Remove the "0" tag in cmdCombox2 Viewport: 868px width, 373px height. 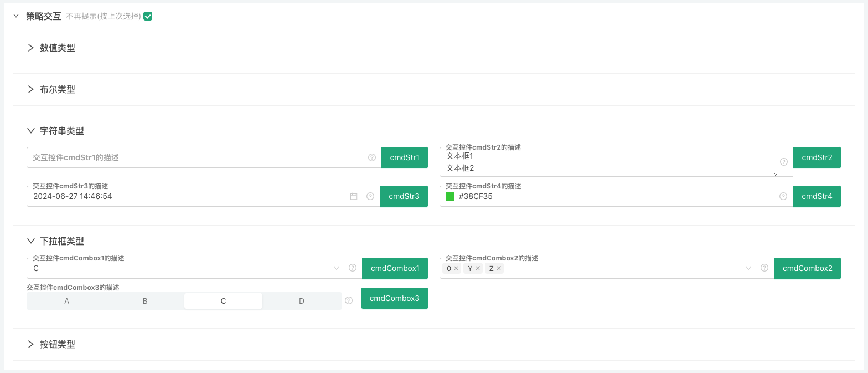pyautogui.click(x=456, y=268)
